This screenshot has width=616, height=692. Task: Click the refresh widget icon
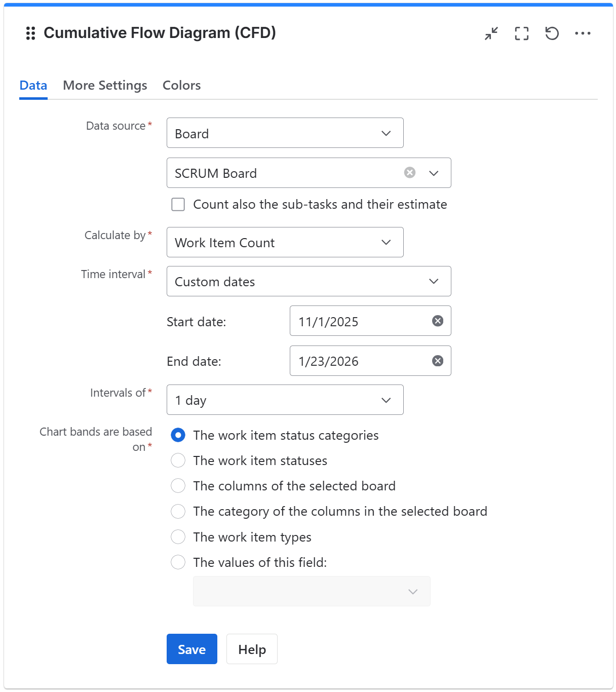tap(552, 33)
